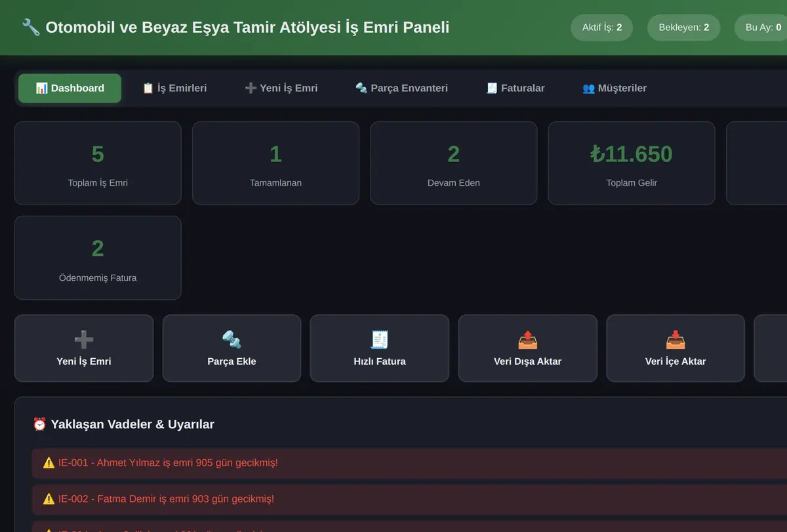The height and width of the screenshot is (532, 787).
Task: Click the plus icon on Yeni İş Emri card
Action: [84, 339]
